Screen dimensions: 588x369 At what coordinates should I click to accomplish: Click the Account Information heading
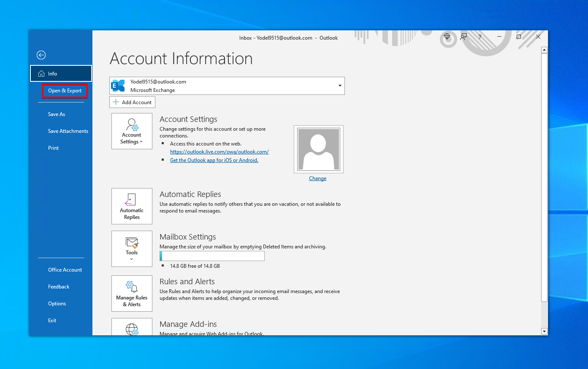(x=181, y=59)
